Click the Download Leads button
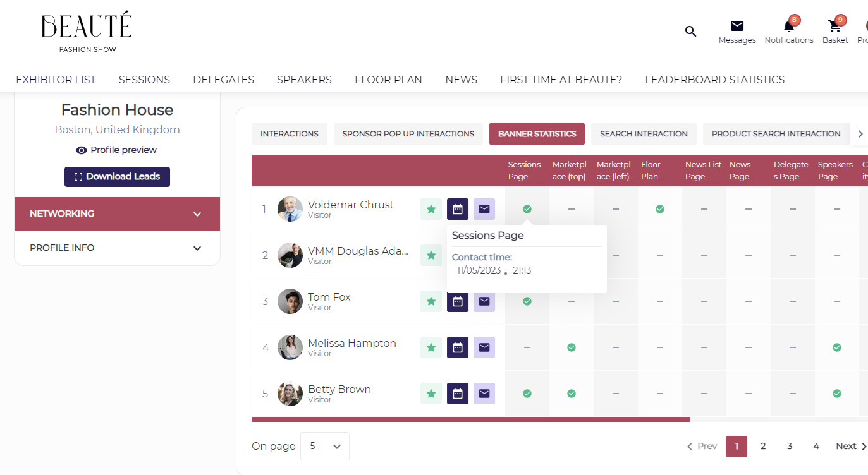 click(117, 177)
